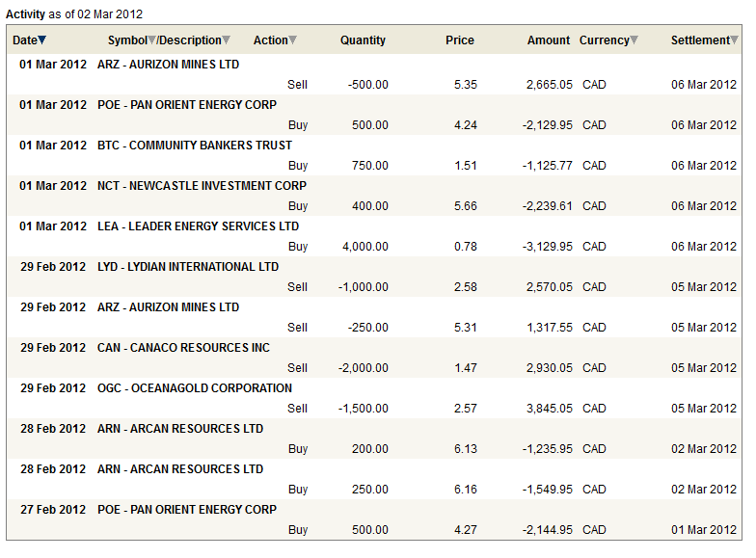Click the Price column header
756x558 pixels.
pos(460,40)
